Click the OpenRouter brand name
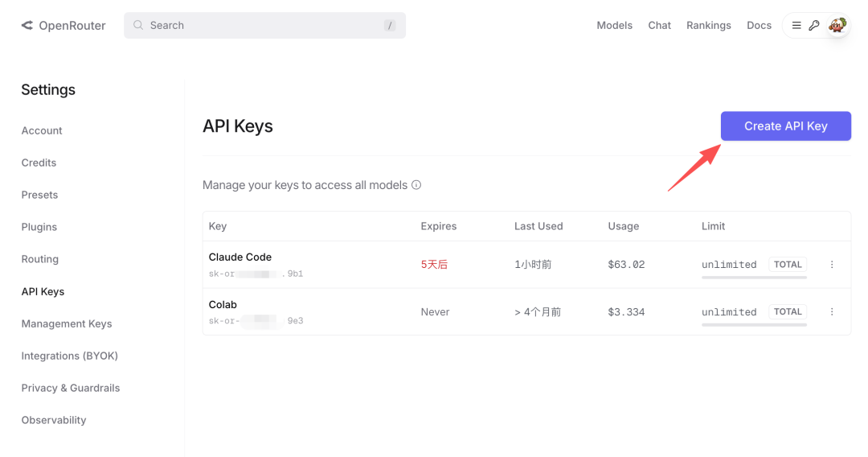Screen dimensions: 868x457 click(x=72, y=26)
